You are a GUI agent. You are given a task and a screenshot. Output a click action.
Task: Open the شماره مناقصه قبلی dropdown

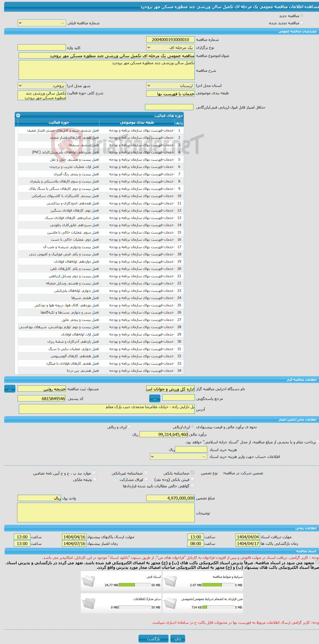pyautogui.click(x=42, y=23)
